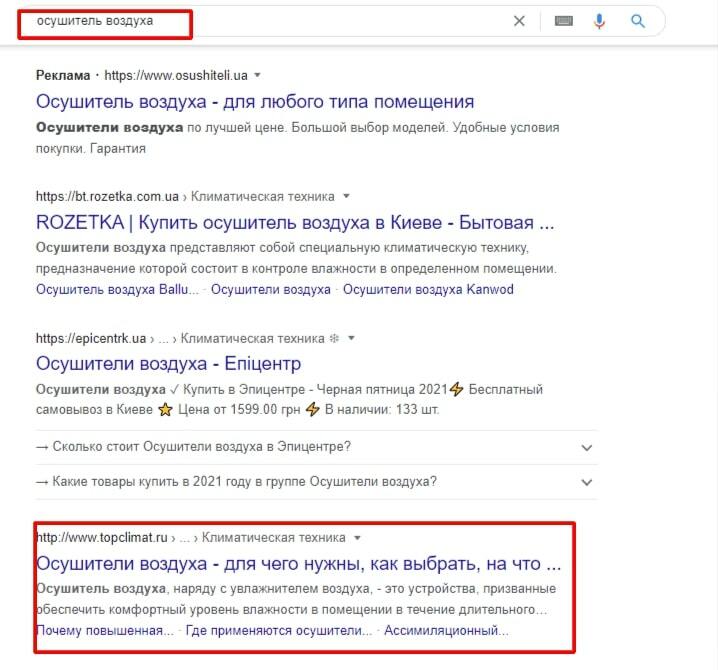Open the on-screen keyboard input tool
718x670 pixels.
tap(564, 21)
